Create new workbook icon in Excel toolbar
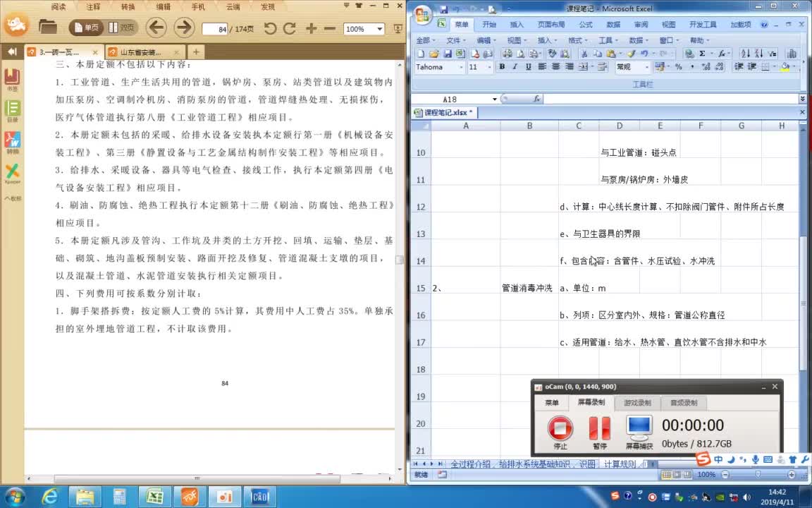This screenshot has width=812, height=508. [x=421, y=54]
